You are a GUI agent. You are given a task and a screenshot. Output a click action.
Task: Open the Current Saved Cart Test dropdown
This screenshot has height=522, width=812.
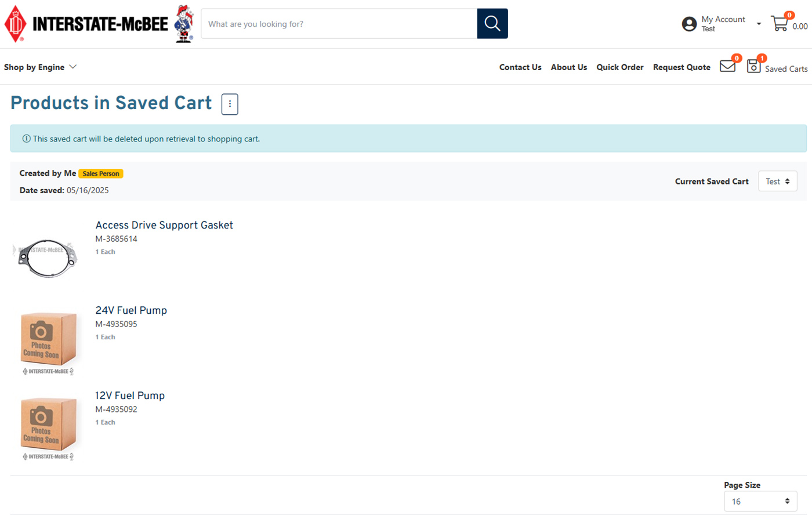[x=778, y=182]
